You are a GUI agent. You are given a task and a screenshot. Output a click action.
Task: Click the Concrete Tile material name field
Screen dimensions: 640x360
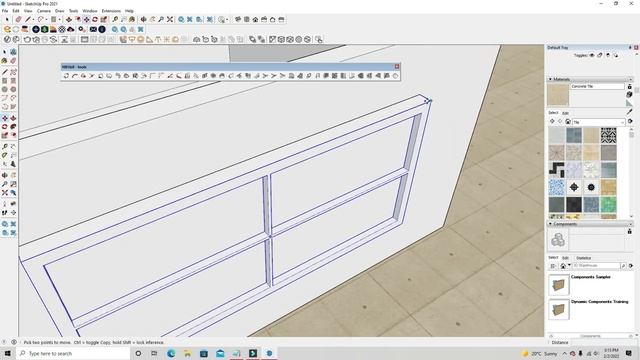click(598, 87)
